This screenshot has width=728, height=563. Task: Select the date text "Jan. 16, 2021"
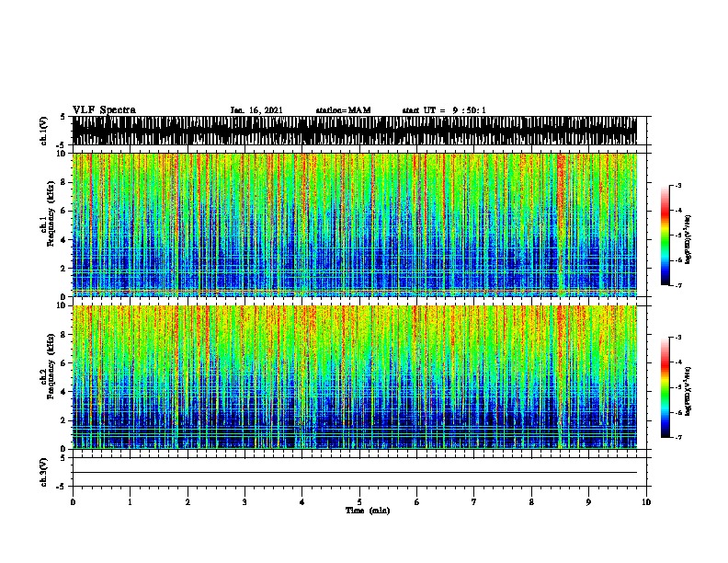point(256,110)
